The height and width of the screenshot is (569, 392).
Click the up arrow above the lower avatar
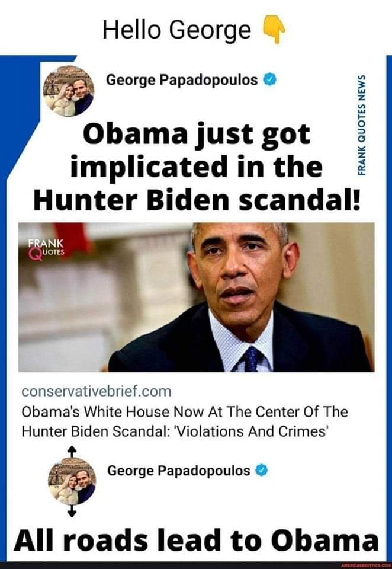[72, 451]
